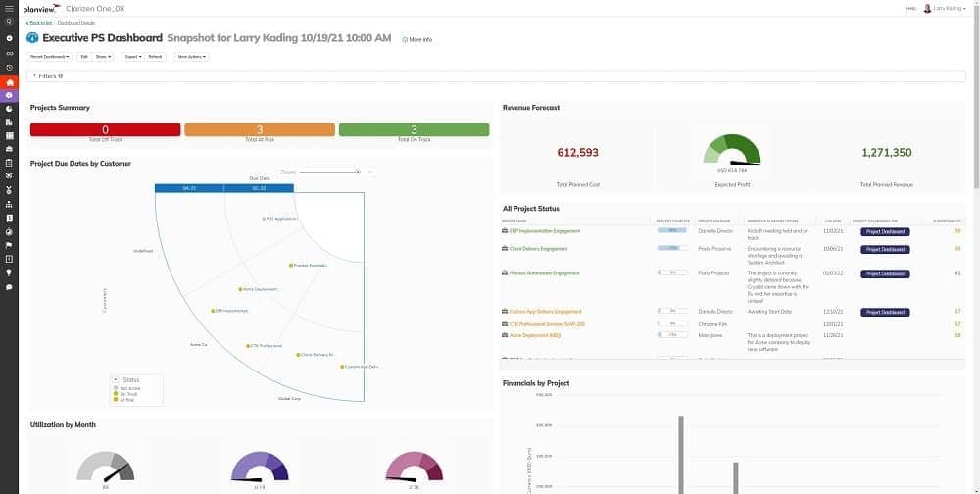Image resolution: width=980 pixels, height=494 pixels.
Task: Open the hamburger menu in the sidebar
Action: [x=9, y=8]
